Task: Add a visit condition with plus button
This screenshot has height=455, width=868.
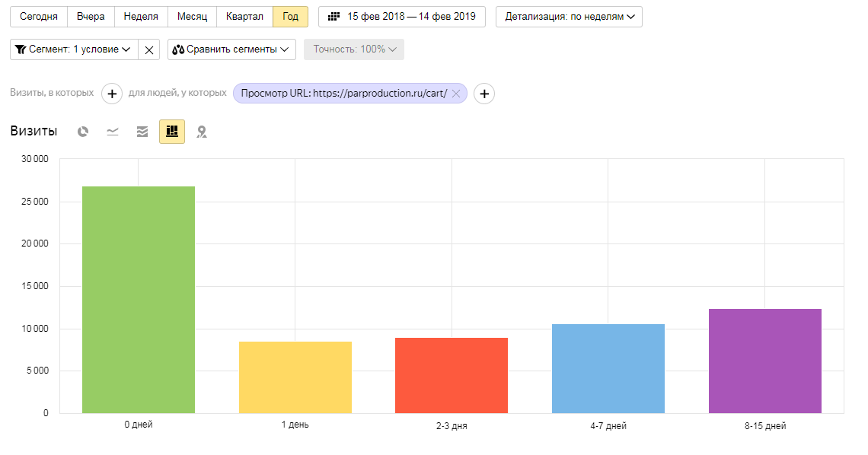Action: point(111,94)
